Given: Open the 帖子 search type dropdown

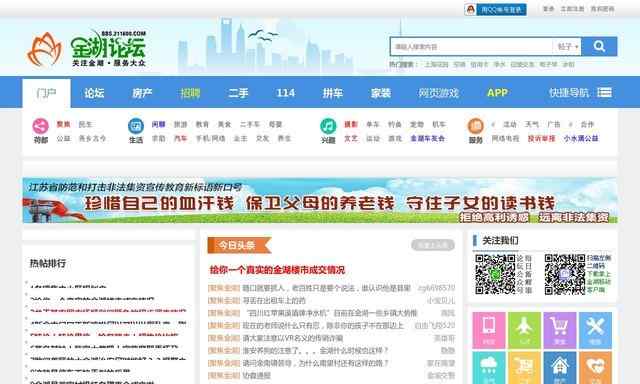Looking at the screenshot, I should pyautogui.click(x=567, y=47).
